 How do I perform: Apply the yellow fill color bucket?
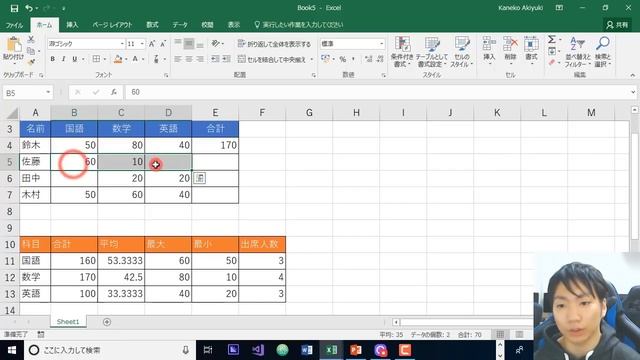[x=118, y=59]
